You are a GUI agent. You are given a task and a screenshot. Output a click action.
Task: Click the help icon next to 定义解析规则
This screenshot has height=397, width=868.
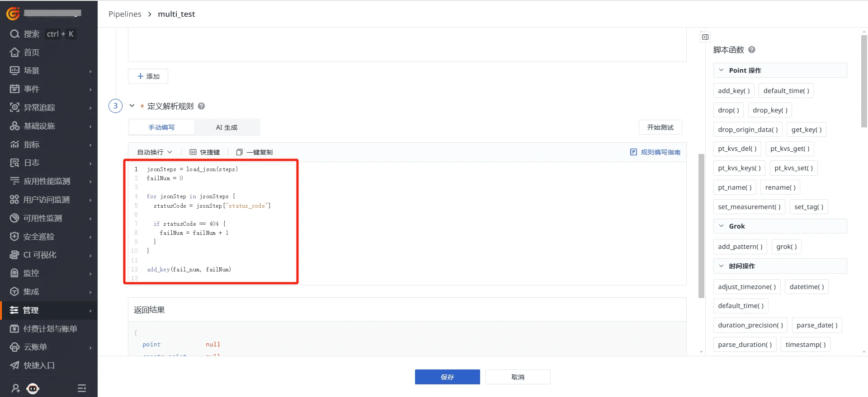pos(202,106)
